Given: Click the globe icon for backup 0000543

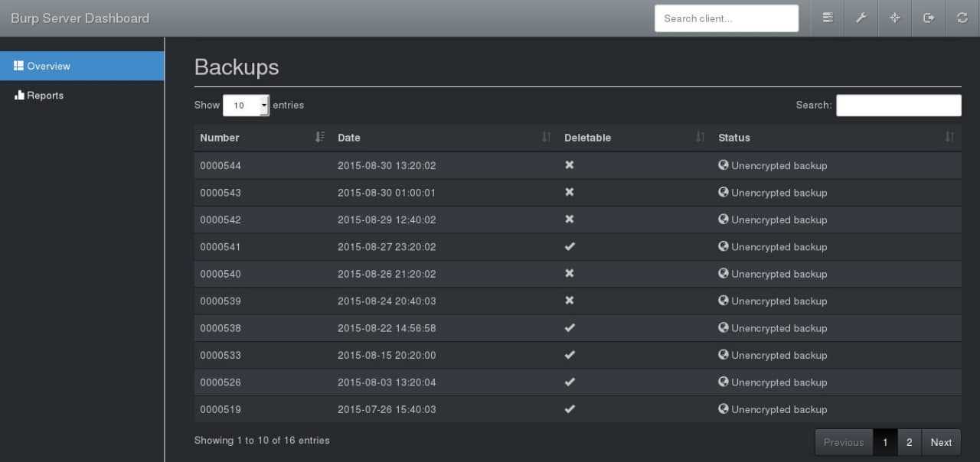Looking at the screenshot, I should (724, 192).
